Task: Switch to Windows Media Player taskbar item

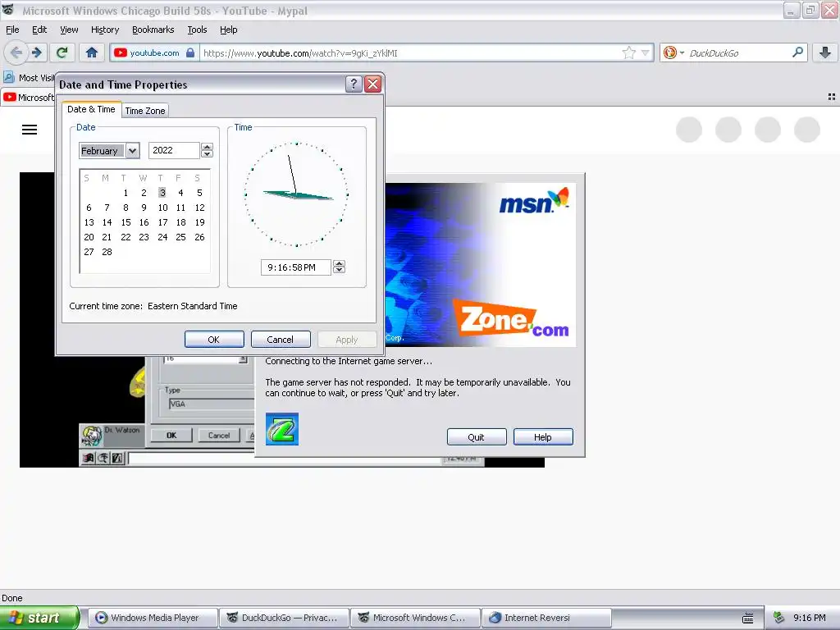Action: tap(153, 618)
